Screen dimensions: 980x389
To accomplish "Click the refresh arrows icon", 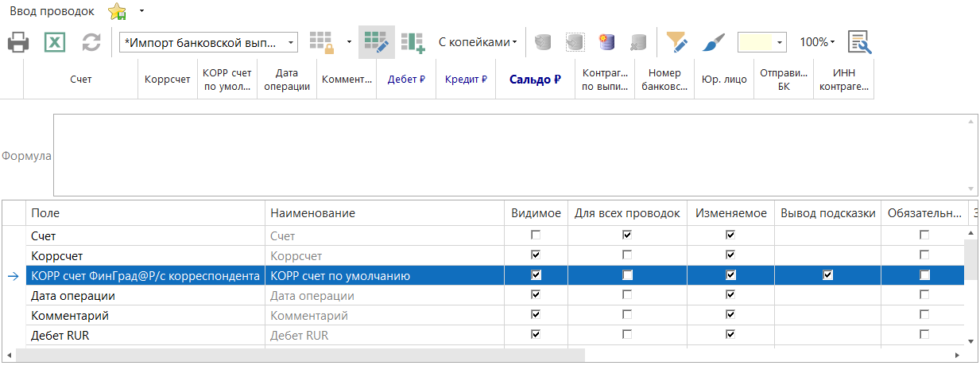I will coord(91,42).
